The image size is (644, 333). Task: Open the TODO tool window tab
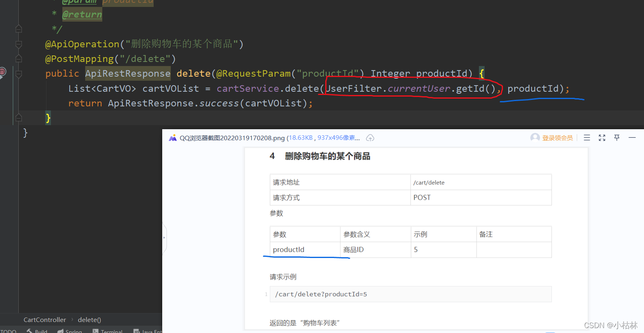pyautogui.click(x=8, y=331)
